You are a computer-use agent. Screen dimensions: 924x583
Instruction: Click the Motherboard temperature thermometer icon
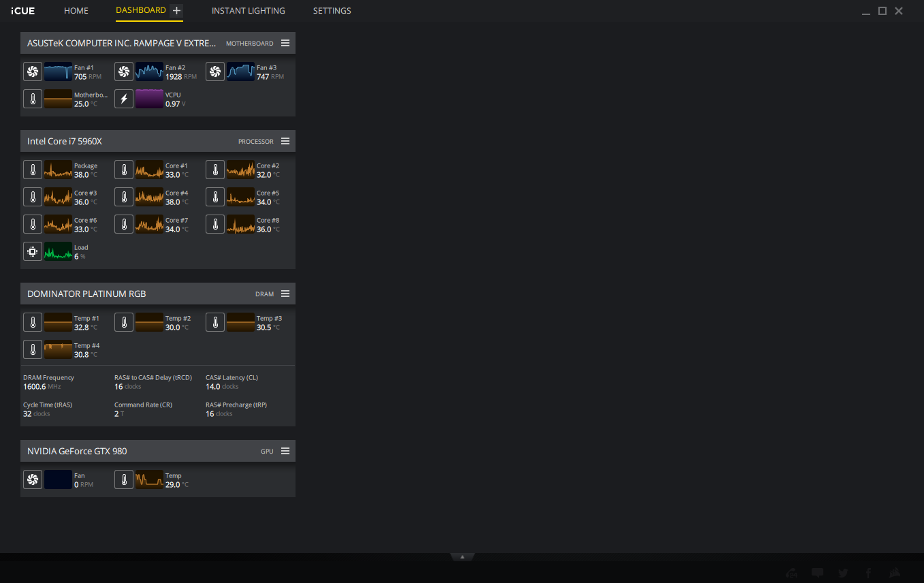pyautogui.click(x=33, y=99)
